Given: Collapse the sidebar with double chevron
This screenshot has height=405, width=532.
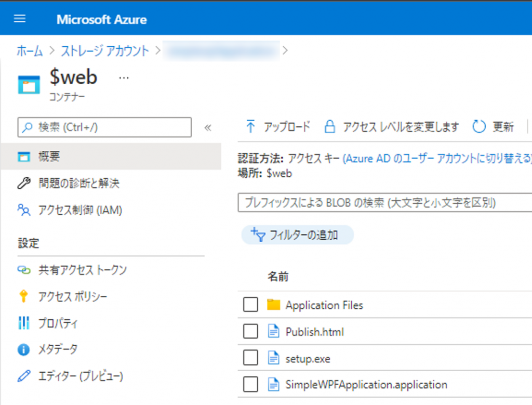Looking at the screenshot, I should (x=208, y=127).
